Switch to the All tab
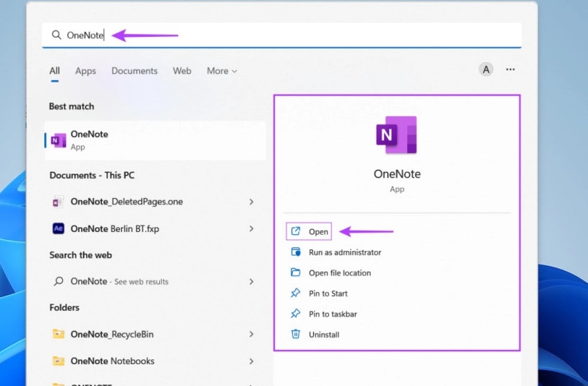This screenshot has width=588, height=386. point(55,71)
